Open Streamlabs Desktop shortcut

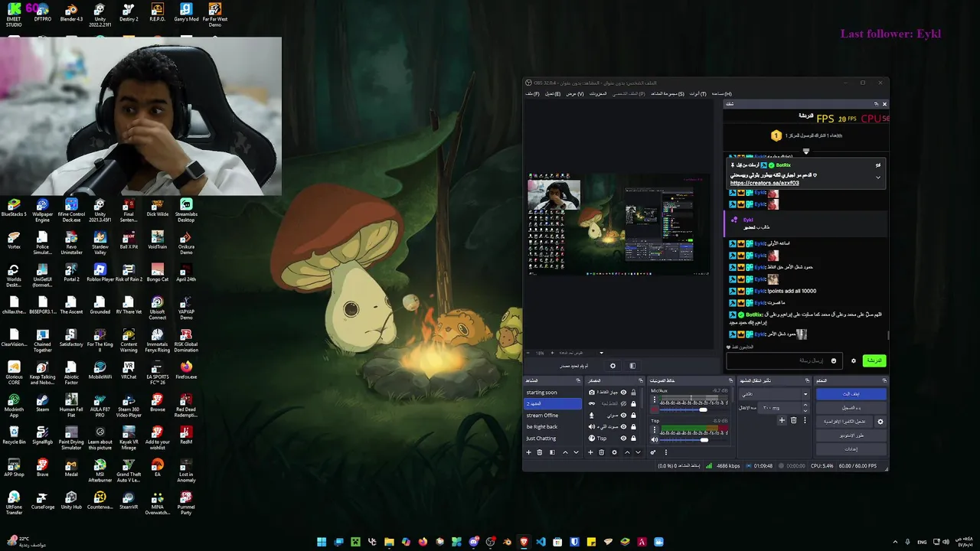186,208
